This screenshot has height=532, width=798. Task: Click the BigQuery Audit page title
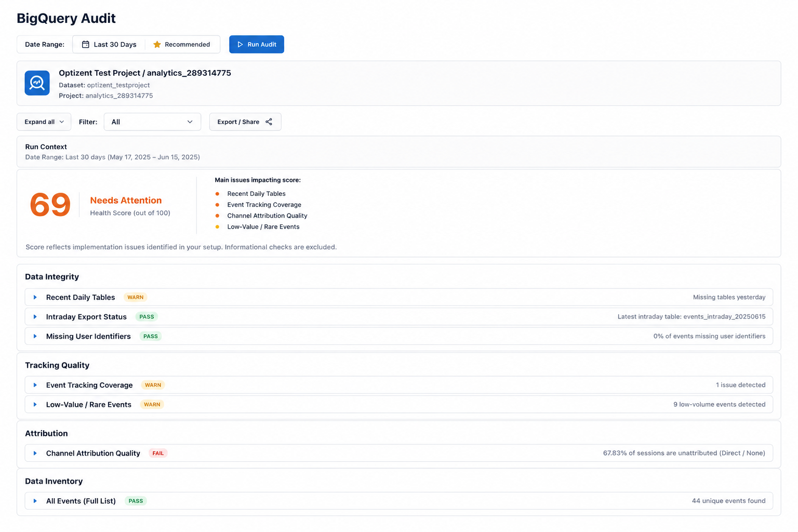[x=66, y=18]
